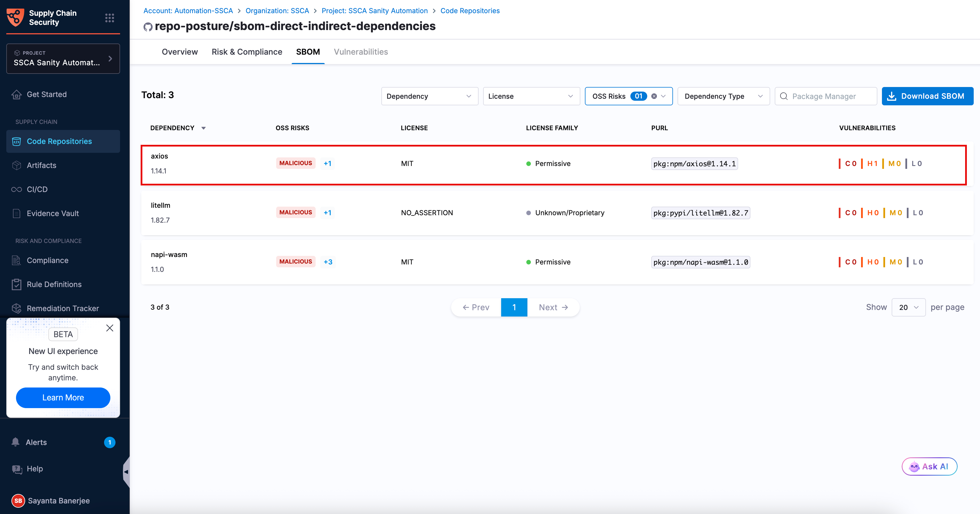The image size is (980, 514).
Task: Open the Alerts bell icon
Action: point(16,442)
